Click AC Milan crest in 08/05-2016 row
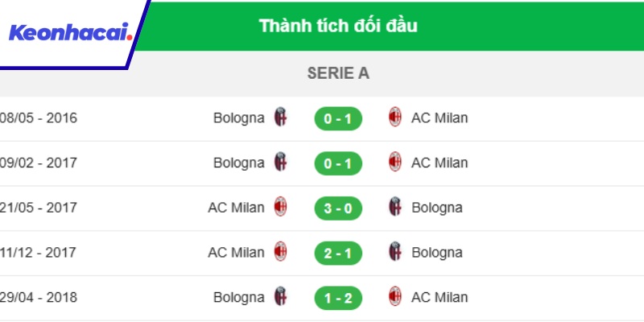The image size is (644, 322). click(x=395, y=118)
